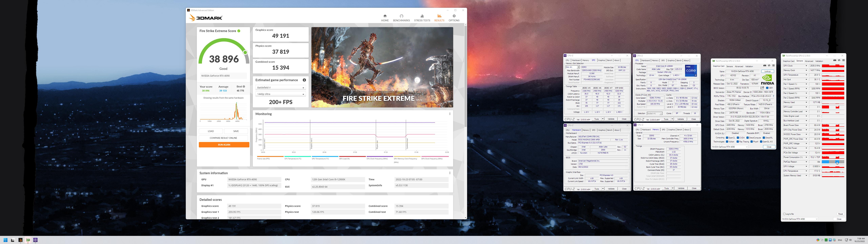The height and width of the screenshot is (244, 868).
Task: Refresh GPU-Z Graphics Card window
Action: tap(769, 65)
